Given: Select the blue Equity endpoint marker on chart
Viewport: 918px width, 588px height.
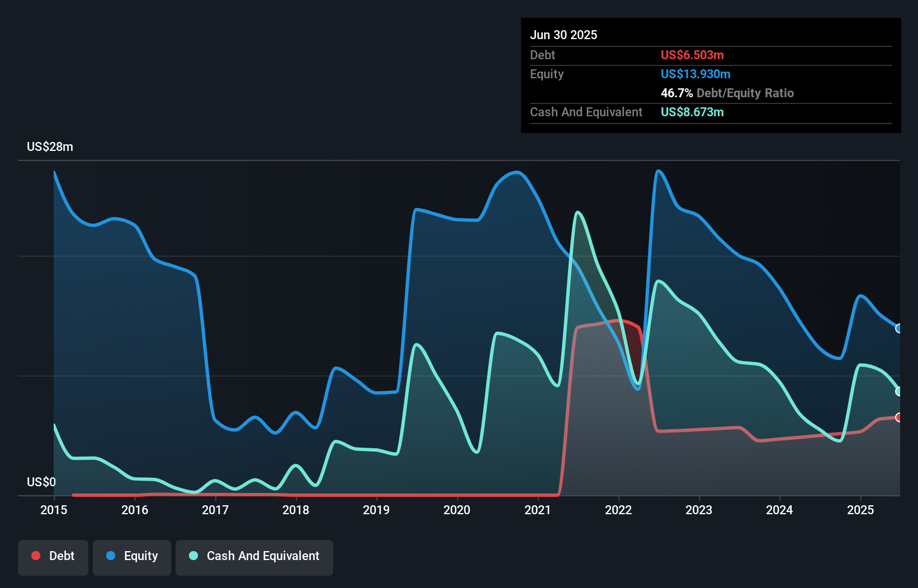Looking at the screenshot, I should pyautogui.click(x=898, y=330).
